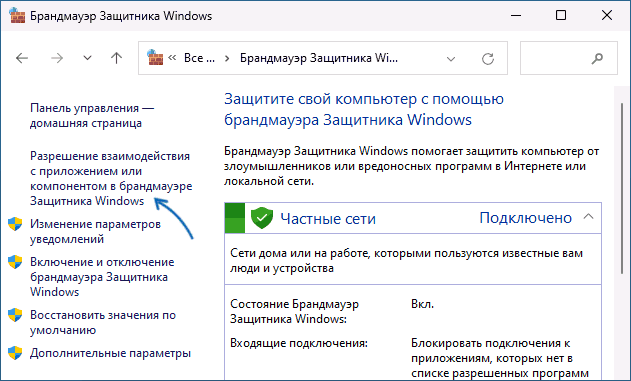Click the firewall icon in the title bar

pos(17,16)
